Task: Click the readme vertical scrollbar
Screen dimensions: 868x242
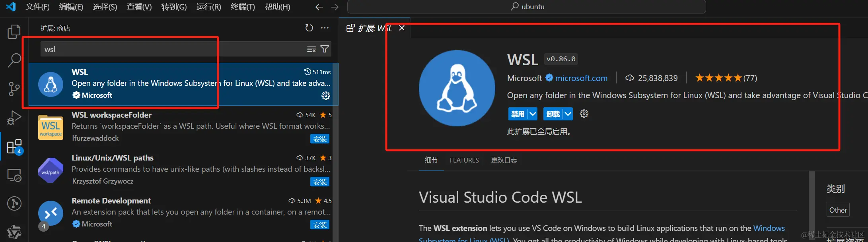Action: [812, 206]
